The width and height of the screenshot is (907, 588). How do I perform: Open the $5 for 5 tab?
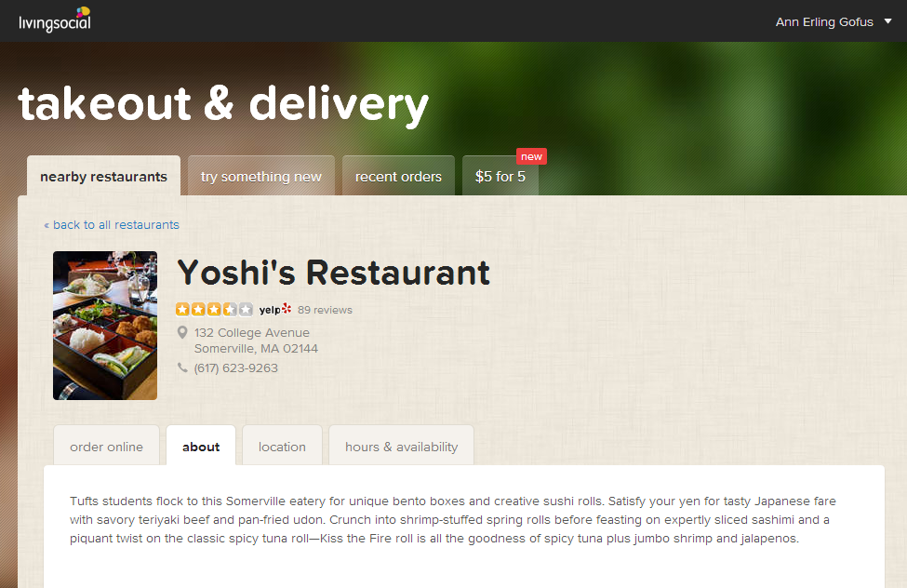(x=500, y=176)
